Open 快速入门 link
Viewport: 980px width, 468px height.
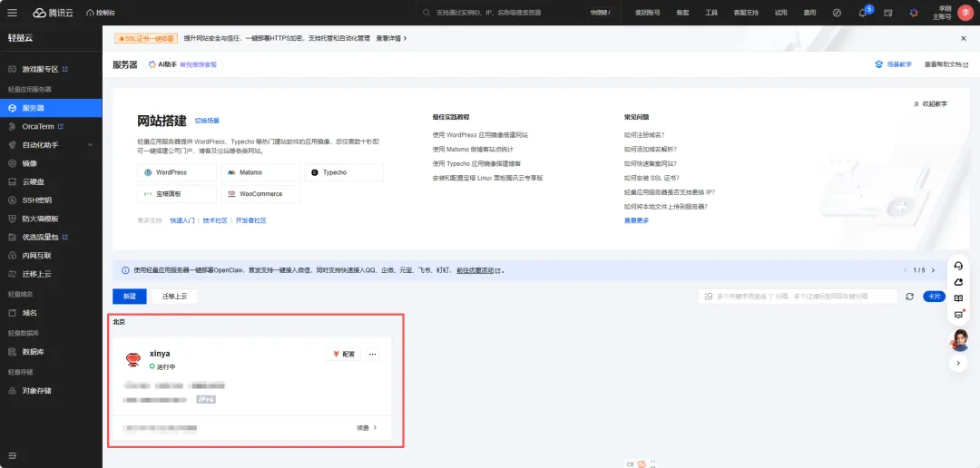pos(181,220)
